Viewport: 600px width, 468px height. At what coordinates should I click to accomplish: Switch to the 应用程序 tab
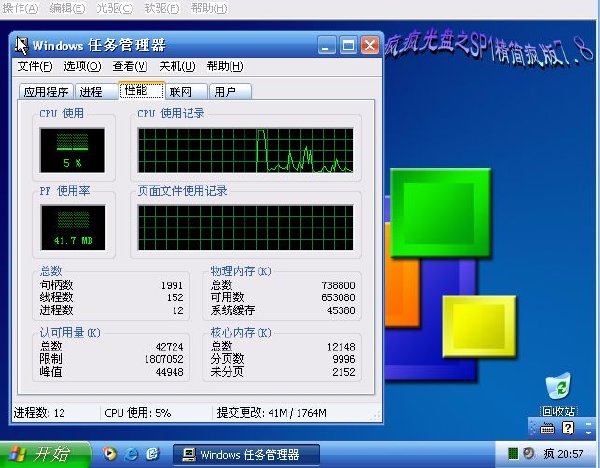46,92
